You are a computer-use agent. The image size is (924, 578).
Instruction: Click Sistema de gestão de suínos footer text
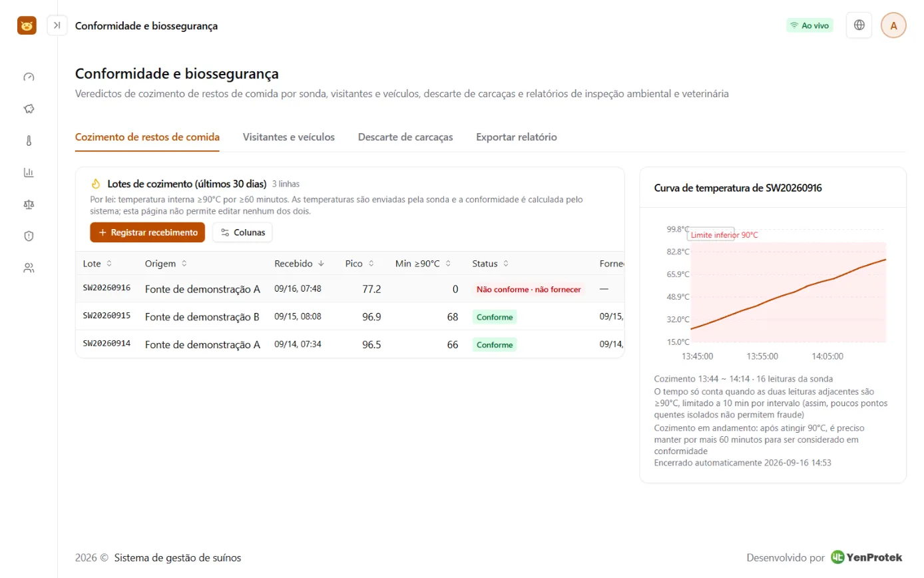[x=178, y=557]
